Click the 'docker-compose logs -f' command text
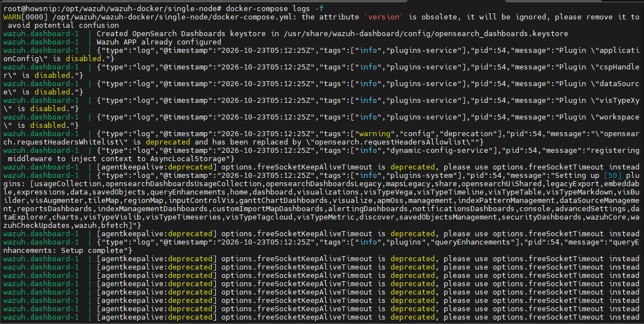644x324 pixels. [x=274, y=8]
